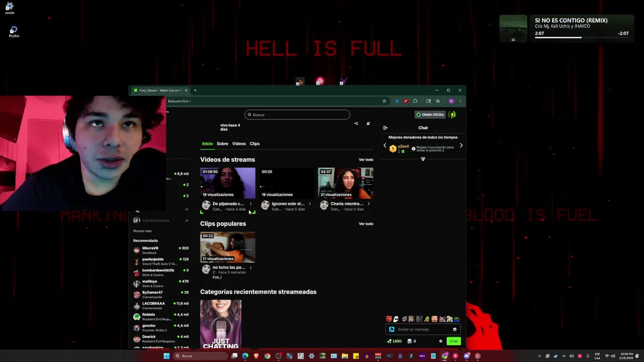Viewport: 644px width, 362px height.
Task: Play the 01:38:50 'De pijamada' video thumbnail
Action: pos(227,183)
